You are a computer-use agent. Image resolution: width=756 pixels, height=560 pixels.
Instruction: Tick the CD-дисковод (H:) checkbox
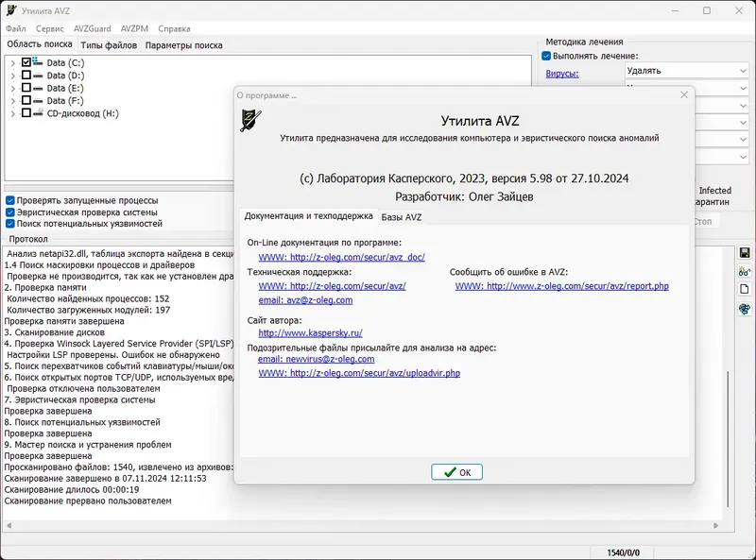pyautogui.click(x=26, y=112)
